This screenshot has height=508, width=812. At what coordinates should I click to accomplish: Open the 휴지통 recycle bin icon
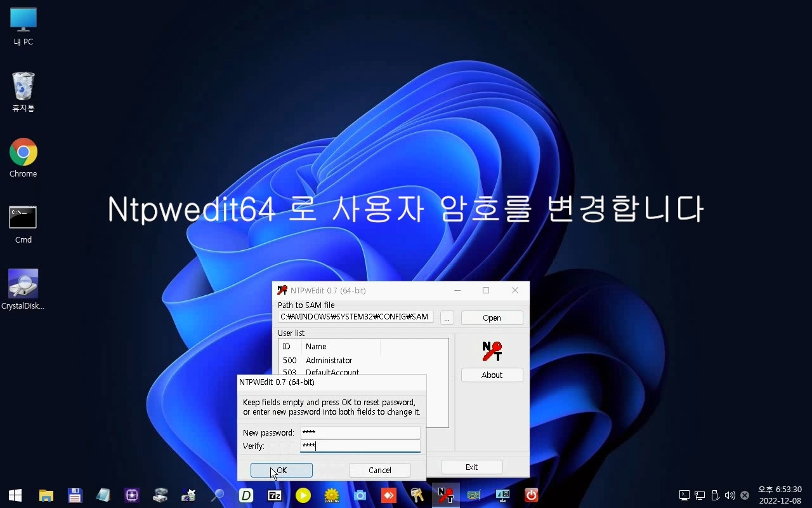(23, 92)
